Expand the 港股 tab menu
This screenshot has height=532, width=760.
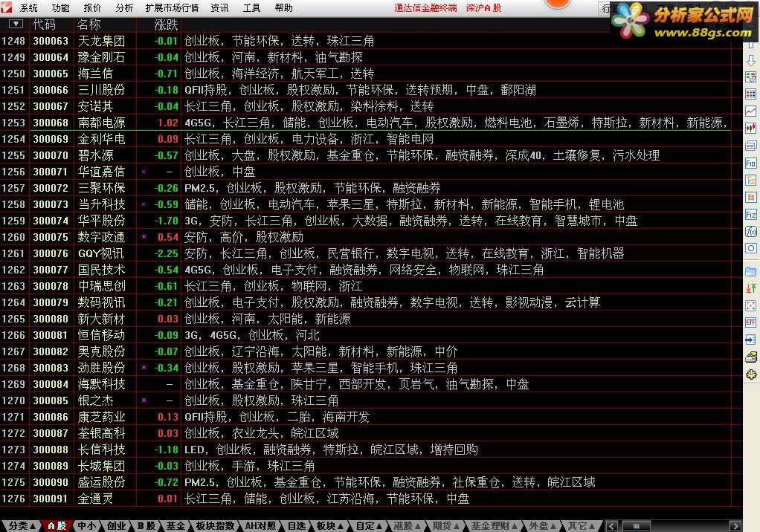pyautogui.click(x=406, y=526)
